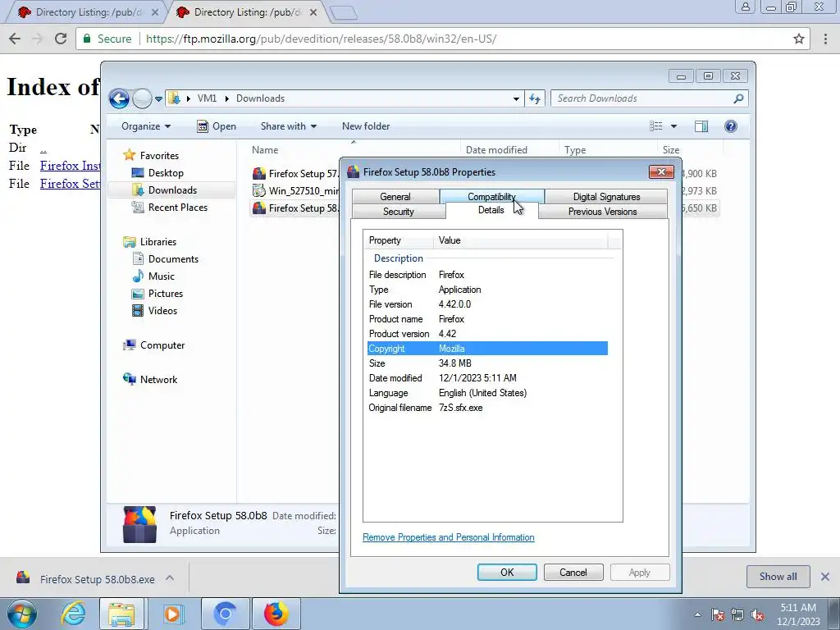Screen dimensions: 840x630
Task: Select Libraries in navigation pane
Action: (158, 242)
